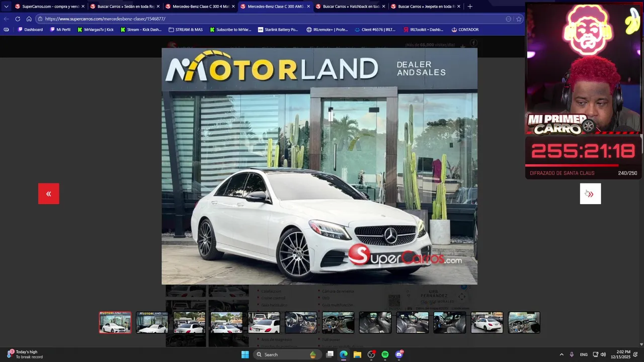Switch to the Buscar Carros Jeepeta tab

coord(425,7)
